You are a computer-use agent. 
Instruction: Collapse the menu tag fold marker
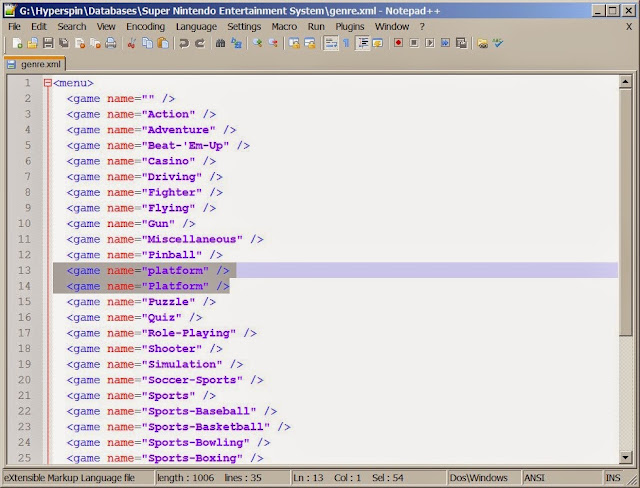pyautogui.click(x=48, y=83)
